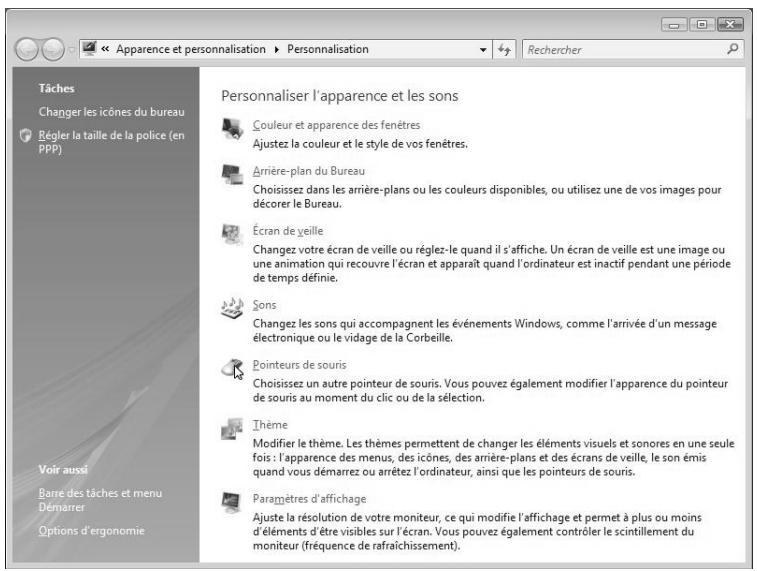Select Apparence et personnalisation in the breadcrumb
757x571 pixels.
[191, 49]
